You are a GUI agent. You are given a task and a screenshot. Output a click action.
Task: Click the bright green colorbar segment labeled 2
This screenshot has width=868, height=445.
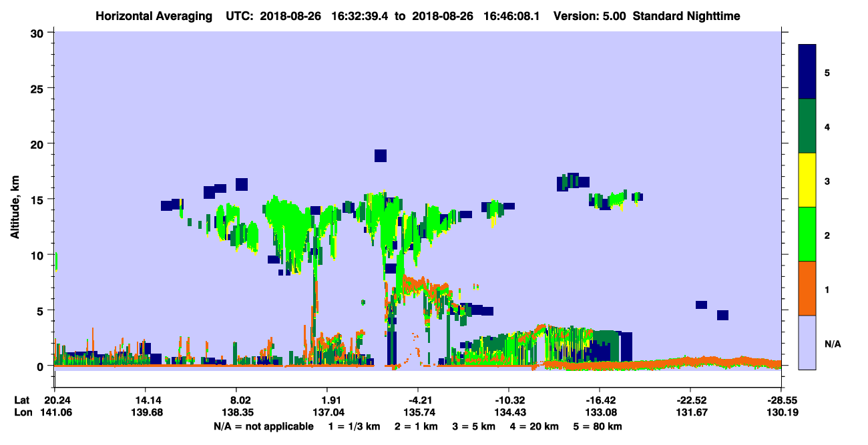(808, 234)
